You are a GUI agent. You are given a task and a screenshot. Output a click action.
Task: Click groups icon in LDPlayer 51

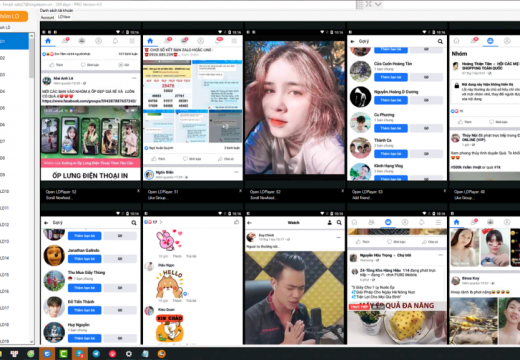pos(184,41)
